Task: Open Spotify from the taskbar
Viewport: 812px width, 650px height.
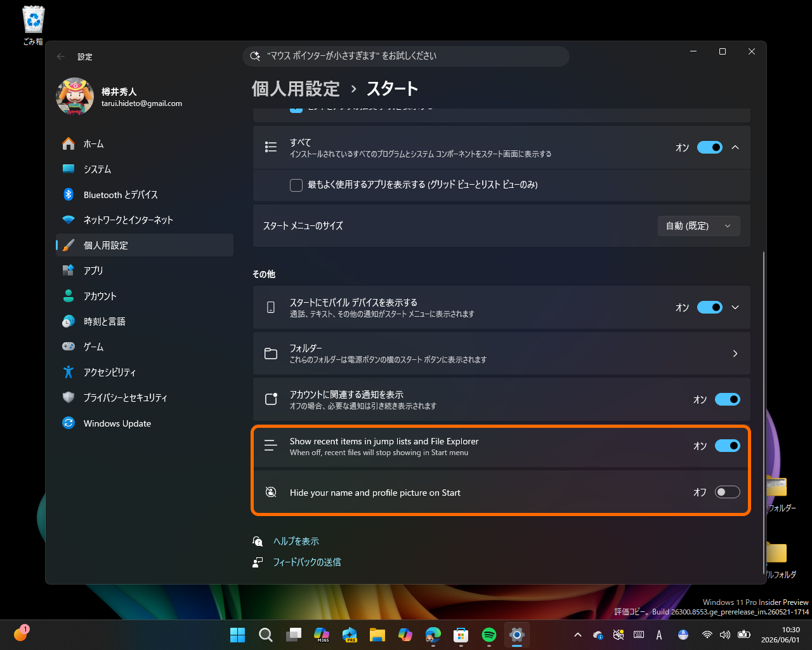Action: tap(489, 635)
